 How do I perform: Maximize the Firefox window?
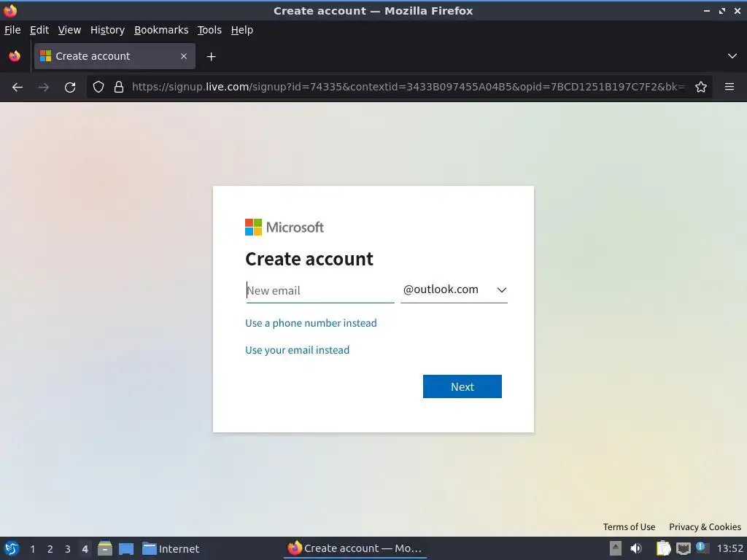[x=722, y=10]
